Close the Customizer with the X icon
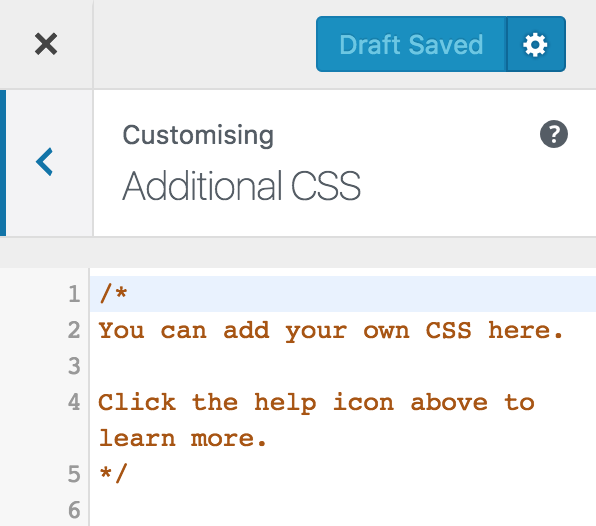The height and width of the screenshot is (526, 596). pos(46,44)
